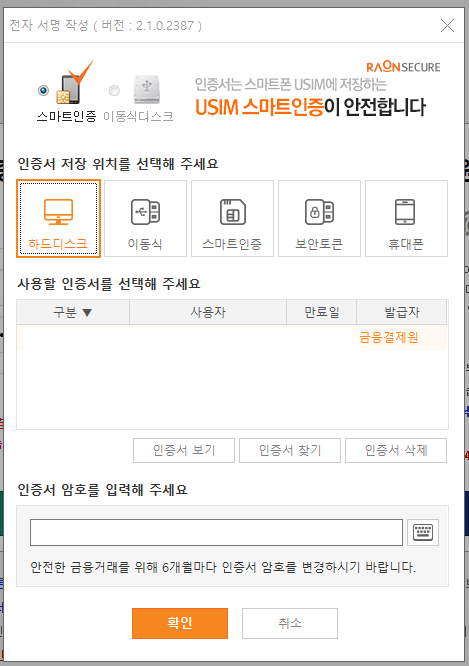Click the 사용자 column header
This screenshot has width=469, height=666.
tap(208, 312)
